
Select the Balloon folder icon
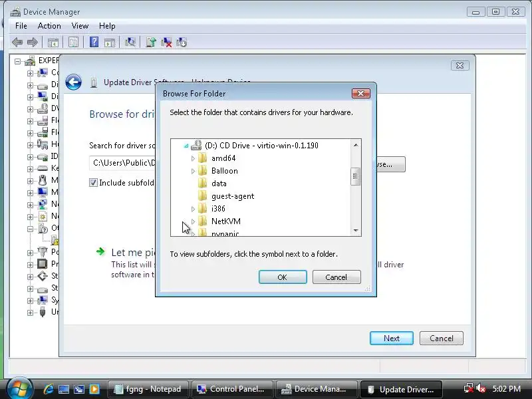coord(203,171)
